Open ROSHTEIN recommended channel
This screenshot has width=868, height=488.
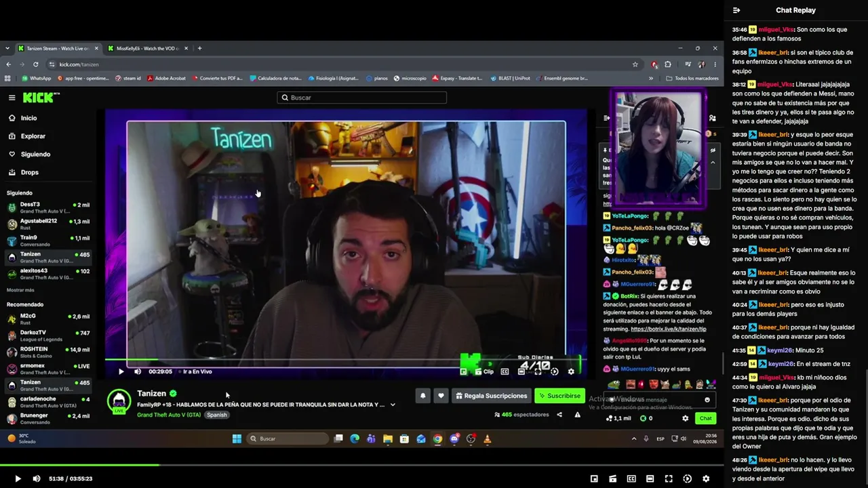coord(48,352)
